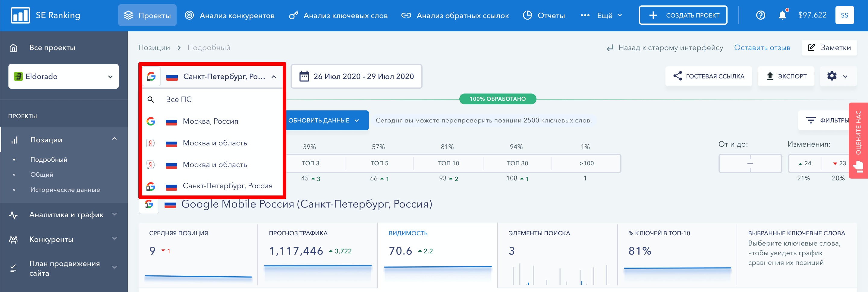The height and width of the screenshot is (292, 868).
Task: Click ПРОГНОЗ ТРАФИКА metric card
Action: (x=318, y=255)
